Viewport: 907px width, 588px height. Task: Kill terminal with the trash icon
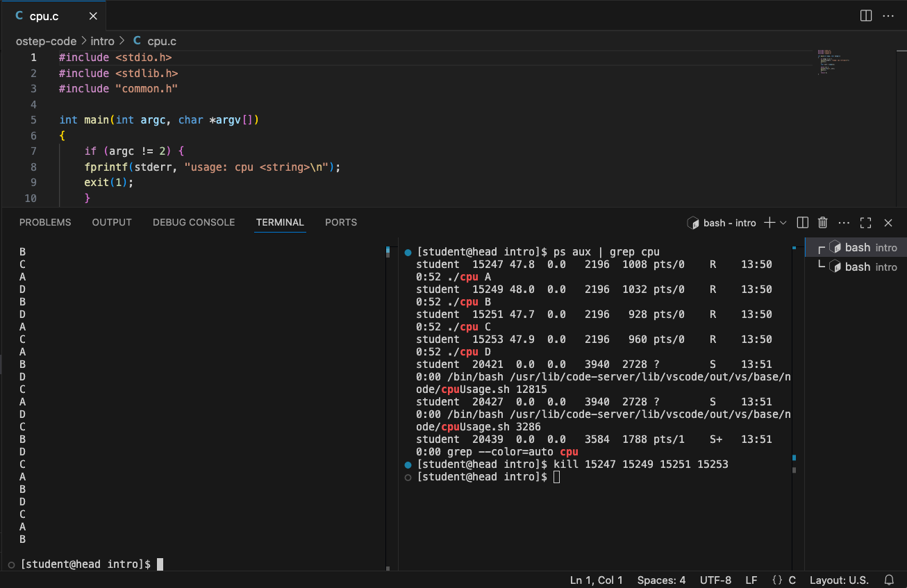[823, 223]
